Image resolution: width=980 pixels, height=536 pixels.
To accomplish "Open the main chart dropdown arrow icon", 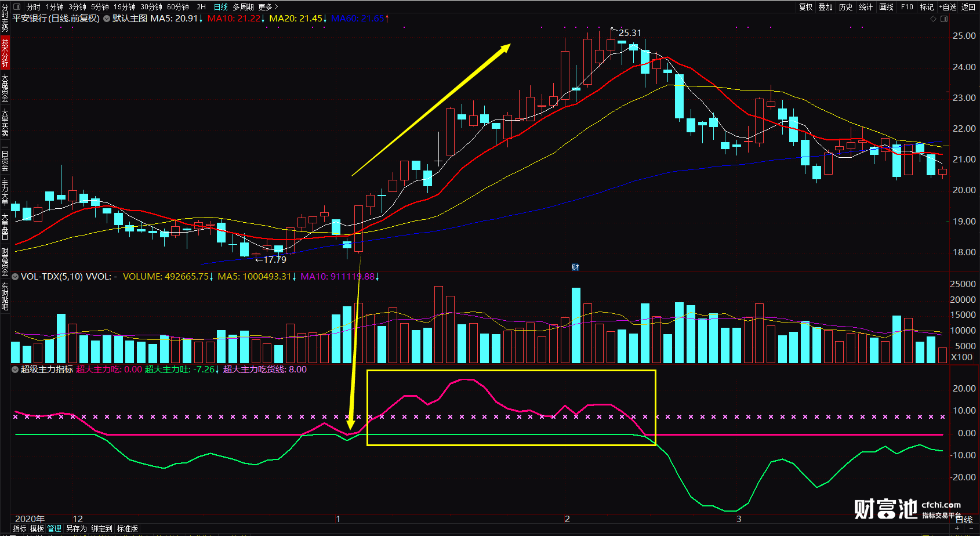I will tap(107, 19).
